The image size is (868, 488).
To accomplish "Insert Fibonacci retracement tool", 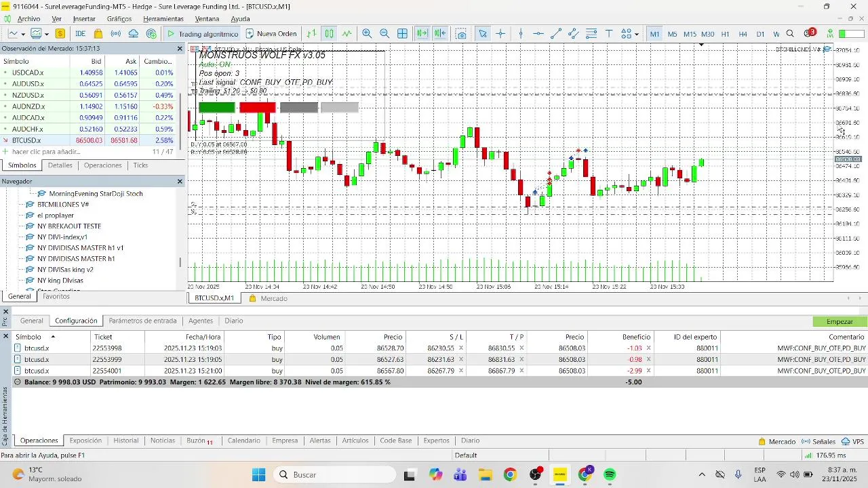I will [591, 33].
